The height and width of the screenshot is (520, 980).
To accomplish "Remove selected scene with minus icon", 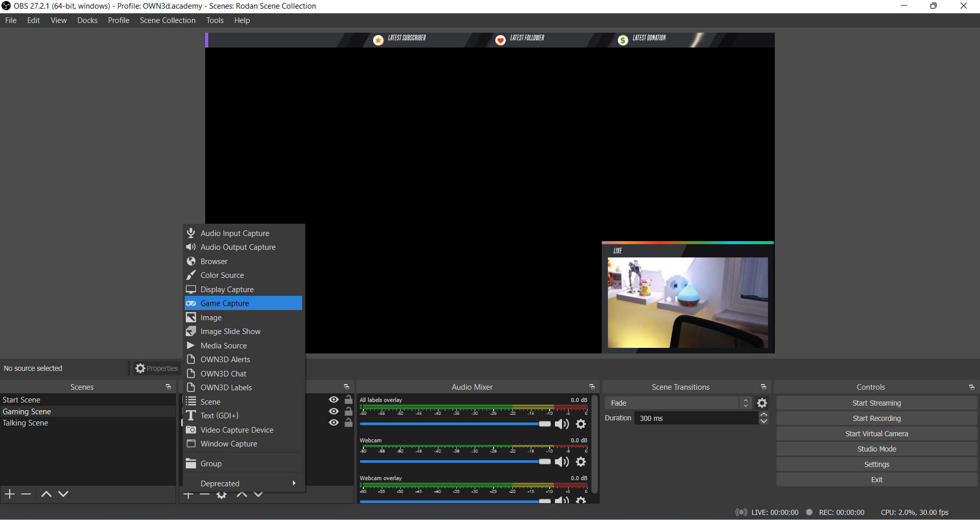I will point(26,494).
